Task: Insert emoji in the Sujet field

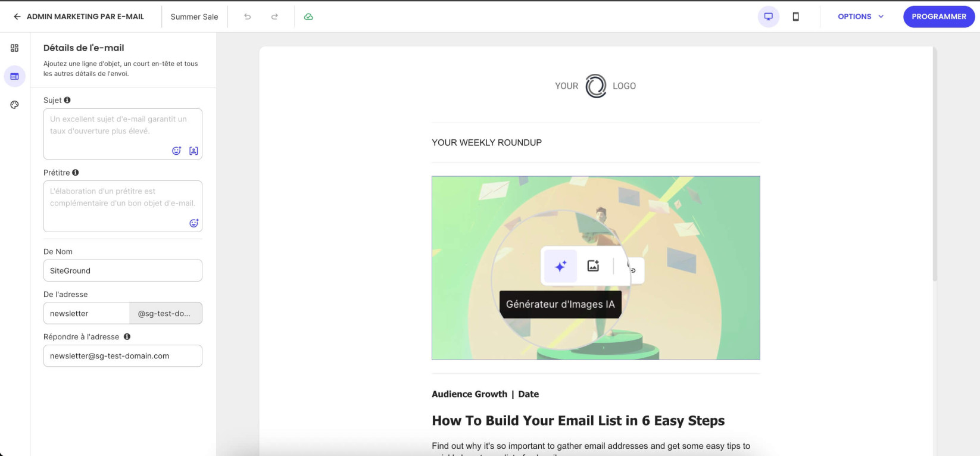Action: coord(176,151)
